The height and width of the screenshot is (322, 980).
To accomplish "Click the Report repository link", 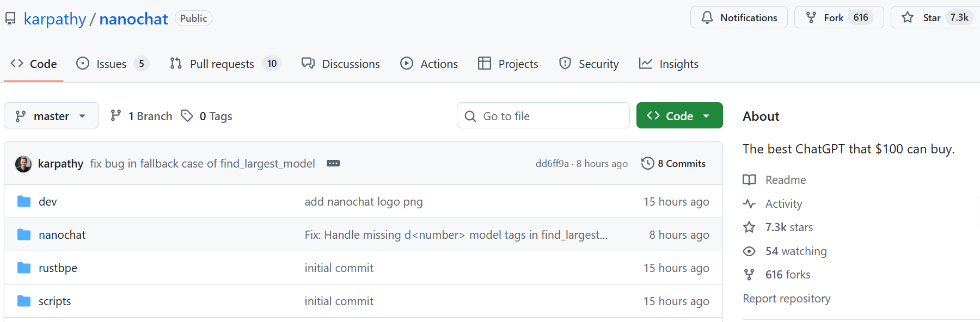I will click(786, 299).
